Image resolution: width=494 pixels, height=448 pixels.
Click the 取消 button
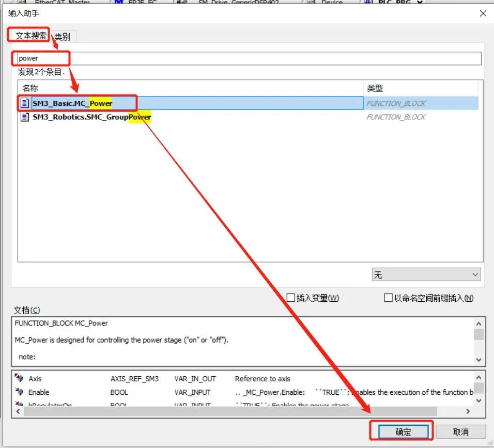pos(460,431)
